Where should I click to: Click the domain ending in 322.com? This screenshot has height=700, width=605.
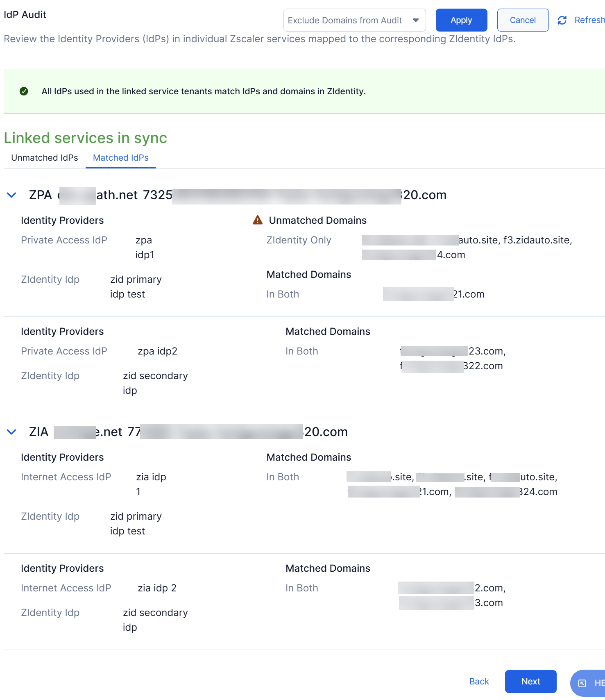[x=451, y=366]
